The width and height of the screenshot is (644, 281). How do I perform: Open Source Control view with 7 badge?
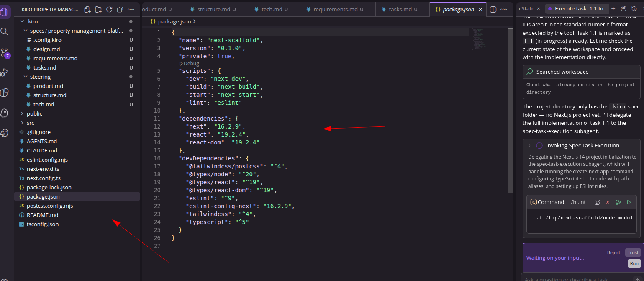tap(5, 52)
